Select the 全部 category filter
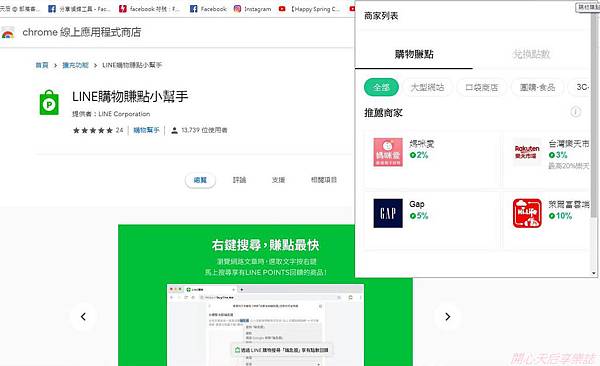600x366 pixels. point(381,87)
